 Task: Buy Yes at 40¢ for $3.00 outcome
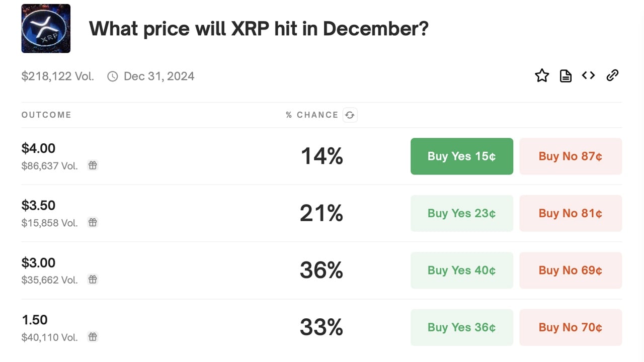coord(461,270)
